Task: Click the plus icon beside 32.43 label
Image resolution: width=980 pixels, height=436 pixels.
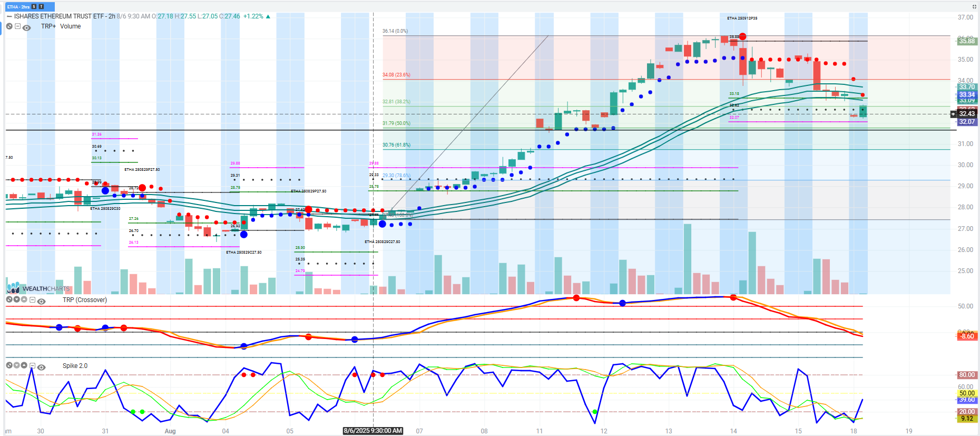Action: [x=953, y=114]
